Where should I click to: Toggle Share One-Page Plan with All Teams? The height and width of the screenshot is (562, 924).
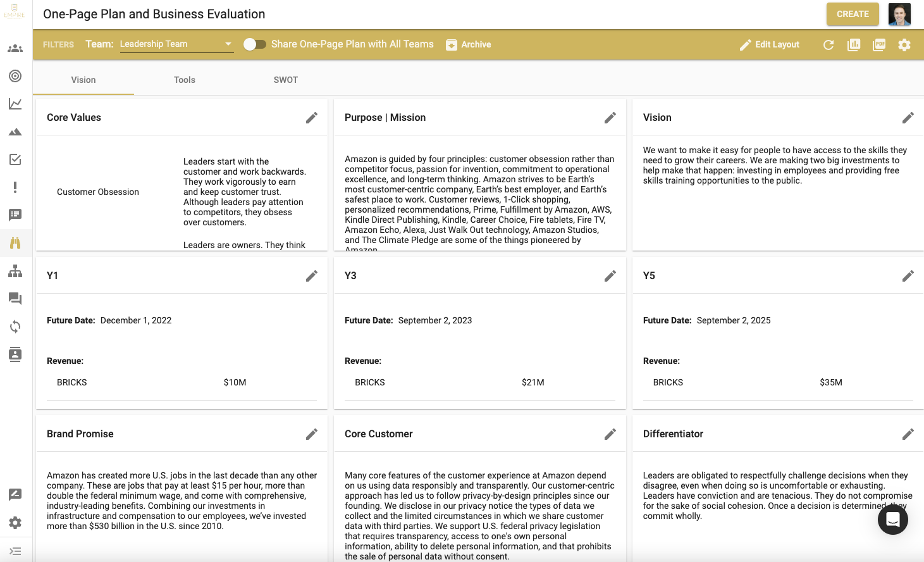click(254, 44)
